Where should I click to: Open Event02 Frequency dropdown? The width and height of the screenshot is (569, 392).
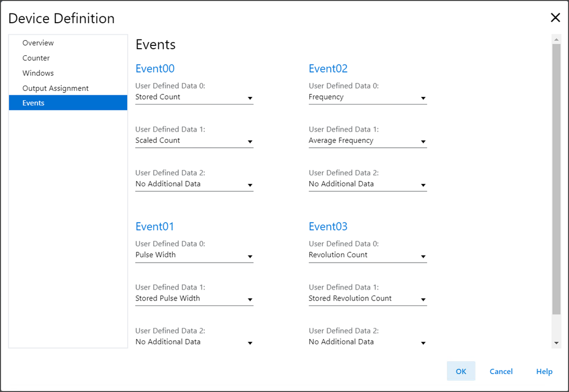pos(367,97)
